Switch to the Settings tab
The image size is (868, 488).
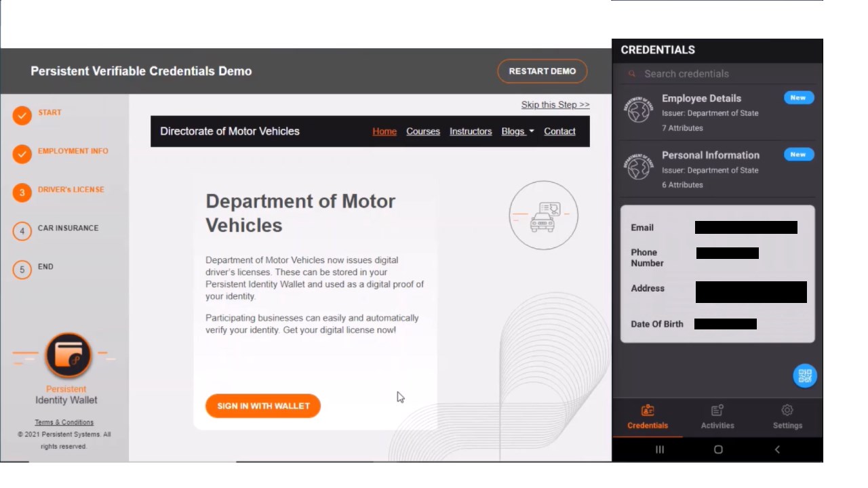787,417
